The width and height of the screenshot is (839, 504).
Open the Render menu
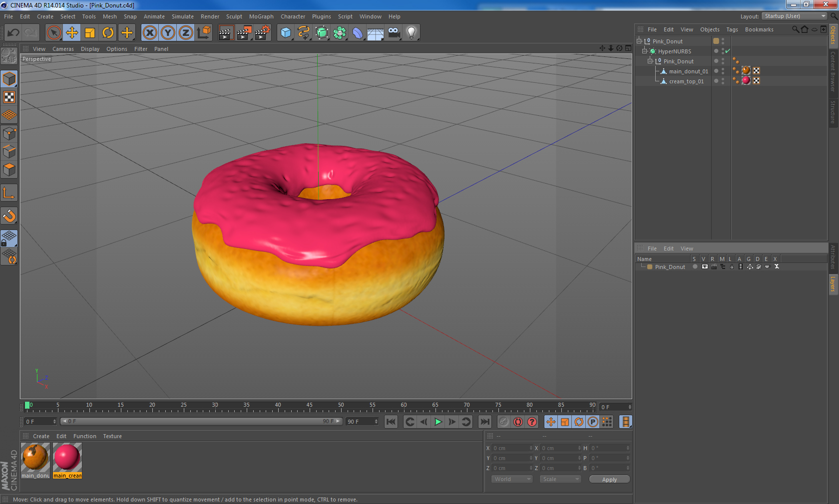click(210, 16)
